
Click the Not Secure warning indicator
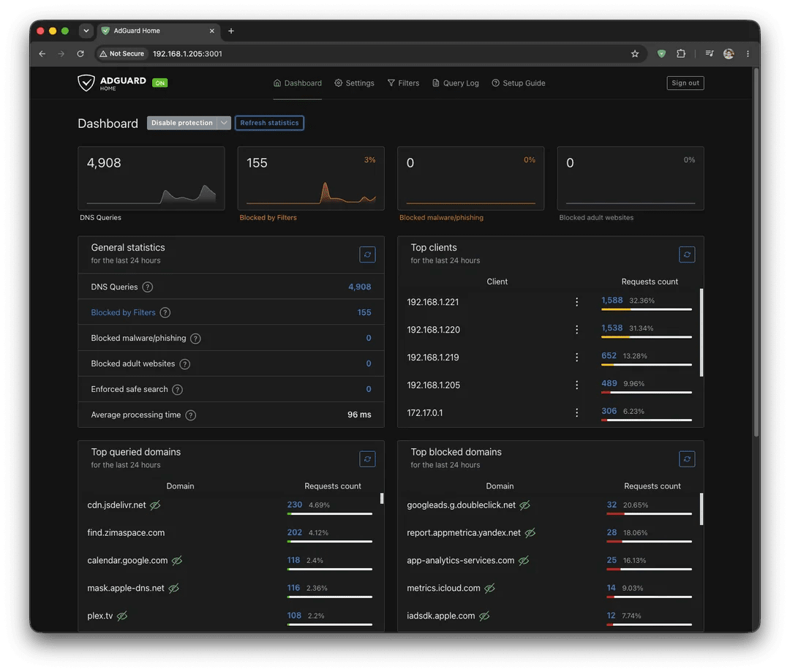(122, 54)
